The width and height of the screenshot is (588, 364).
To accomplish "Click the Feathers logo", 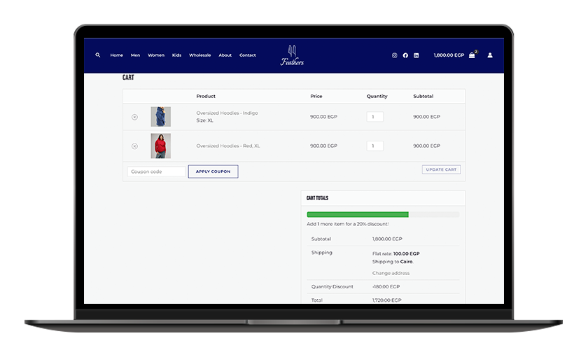I will 293,55.
